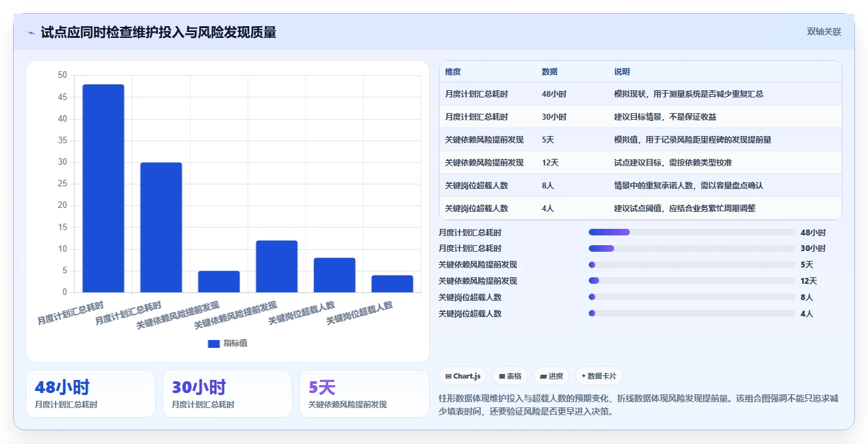
Task: Click the sparkle icon in the 数据卡片 chip
Action: tap(583, 376)
